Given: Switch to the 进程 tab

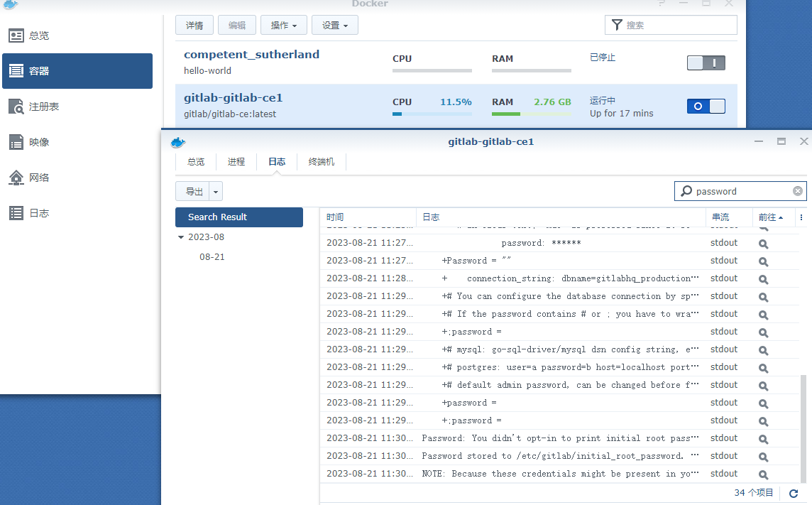Looking at the screenshot, I should (x=236, y=161).
